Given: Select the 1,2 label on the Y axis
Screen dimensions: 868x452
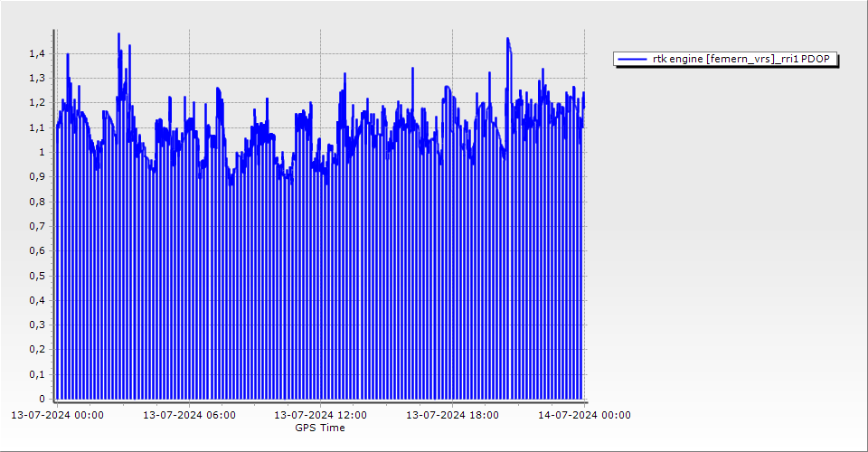Looking at the screenshot, I should pos(35,103).
